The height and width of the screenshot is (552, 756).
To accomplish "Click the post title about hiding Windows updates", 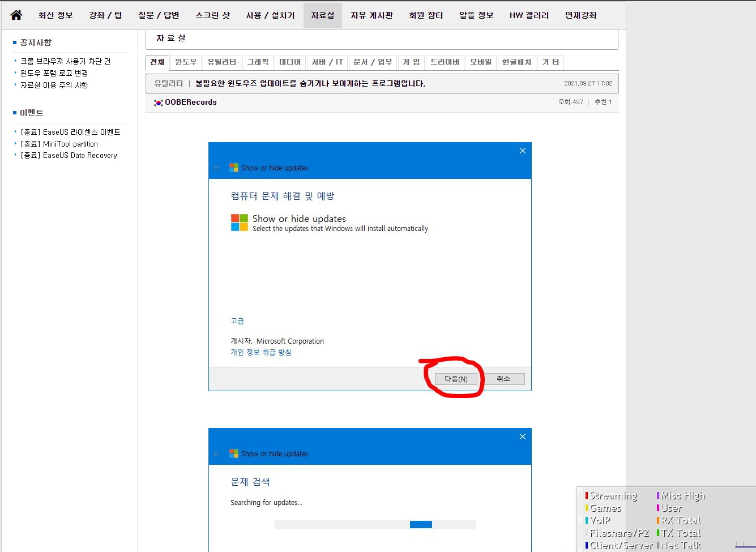I will [x=310, y=83].
